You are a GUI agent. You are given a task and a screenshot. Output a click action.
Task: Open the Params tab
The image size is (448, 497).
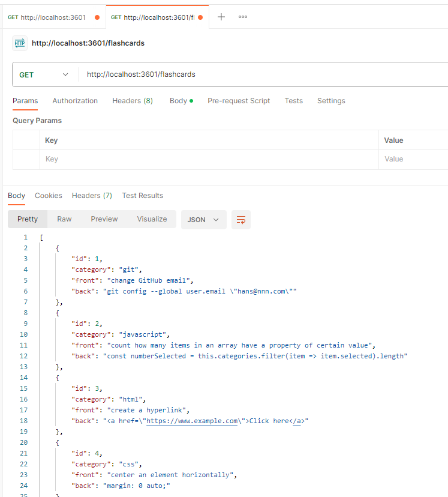tap(25, 101)
